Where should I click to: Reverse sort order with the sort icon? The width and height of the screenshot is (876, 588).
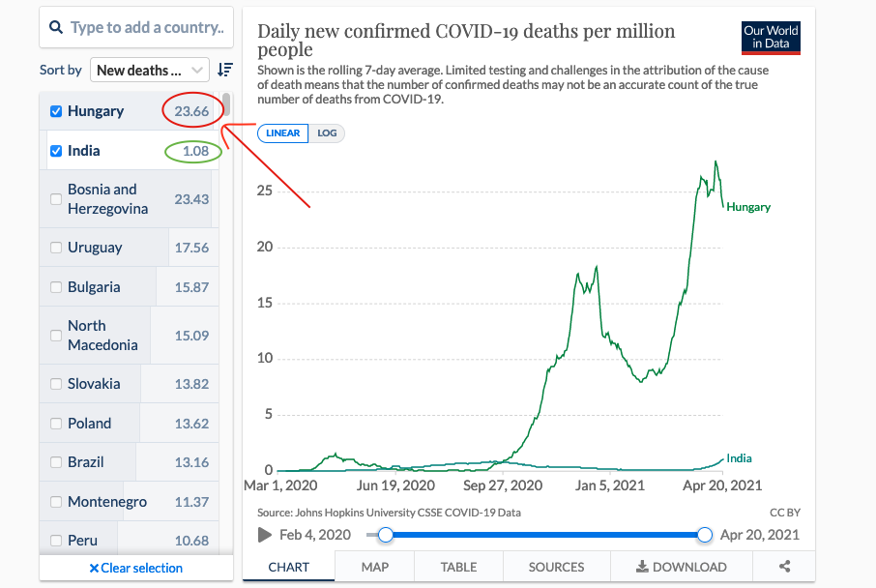[225, 70]
